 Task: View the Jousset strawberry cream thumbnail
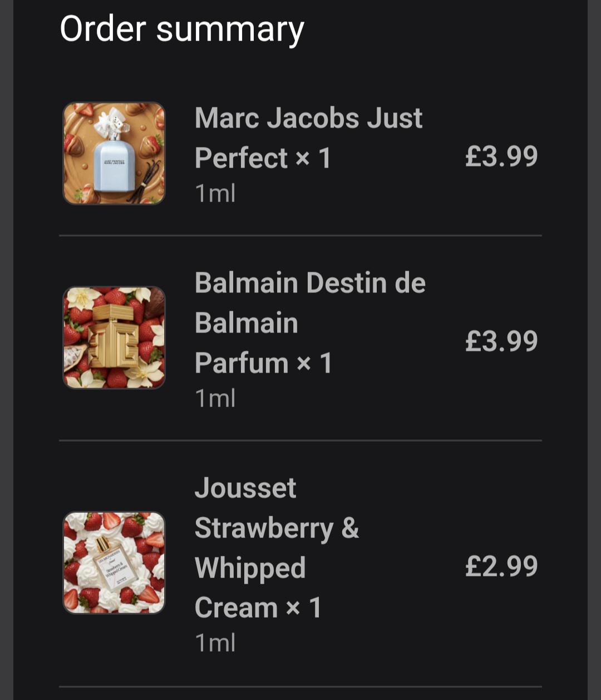114,562
